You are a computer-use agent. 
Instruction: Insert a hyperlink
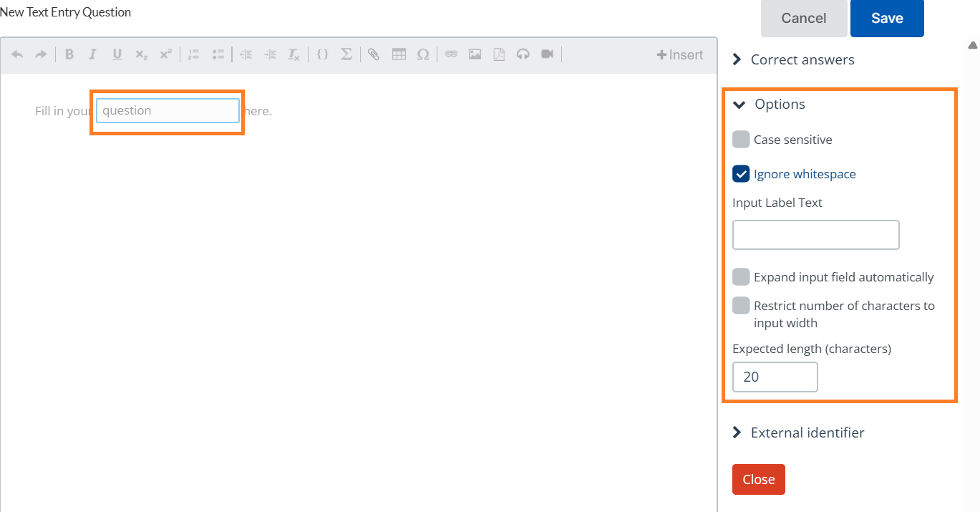[x=451, y=54]
